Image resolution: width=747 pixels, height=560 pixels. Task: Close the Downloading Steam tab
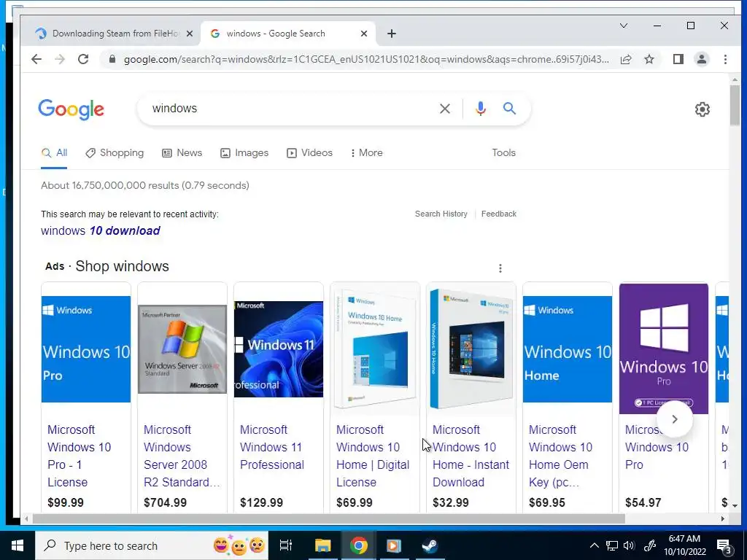(x=190, y=34)
